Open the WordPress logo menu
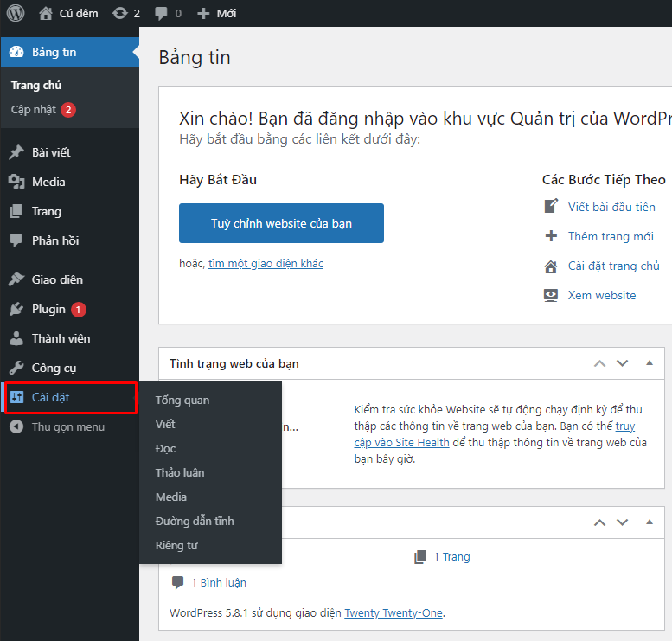The height and width of the screenshot is (641, 672). click(16, 13)
